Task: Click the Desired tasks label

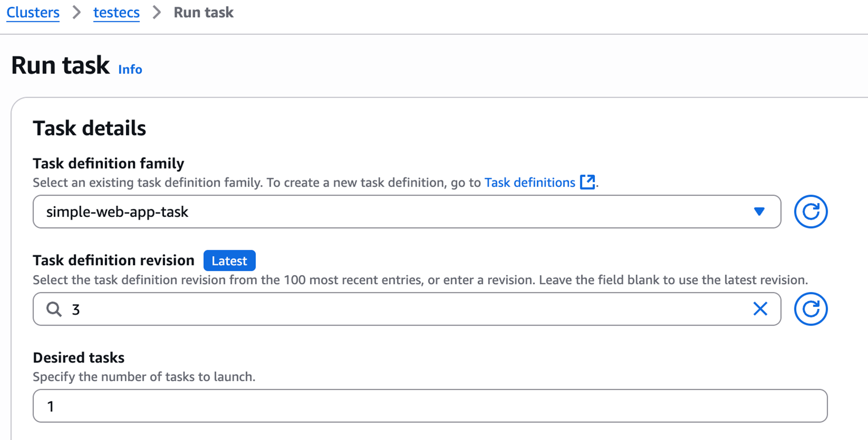Action: coord(79,357)
